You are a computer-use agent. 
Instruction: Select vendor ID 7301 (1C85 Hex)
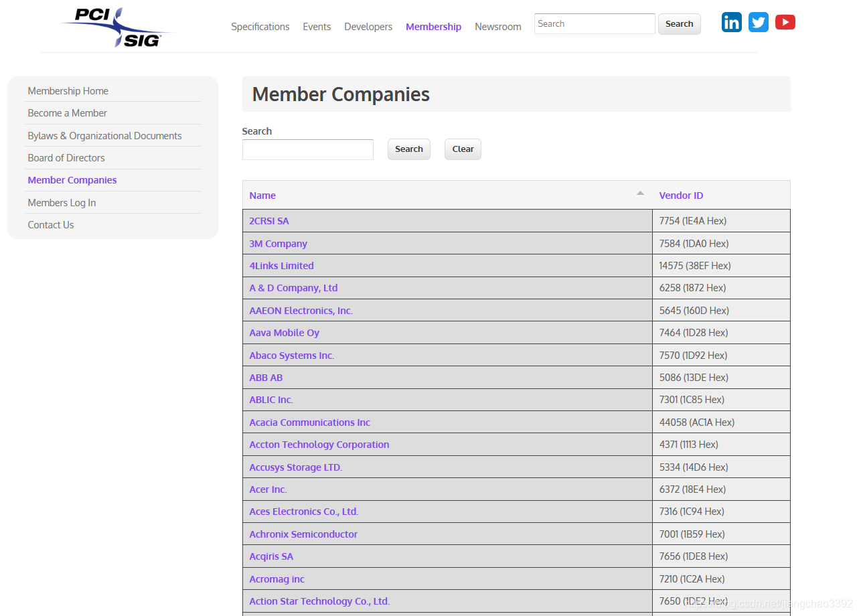(x=692, y=400)
